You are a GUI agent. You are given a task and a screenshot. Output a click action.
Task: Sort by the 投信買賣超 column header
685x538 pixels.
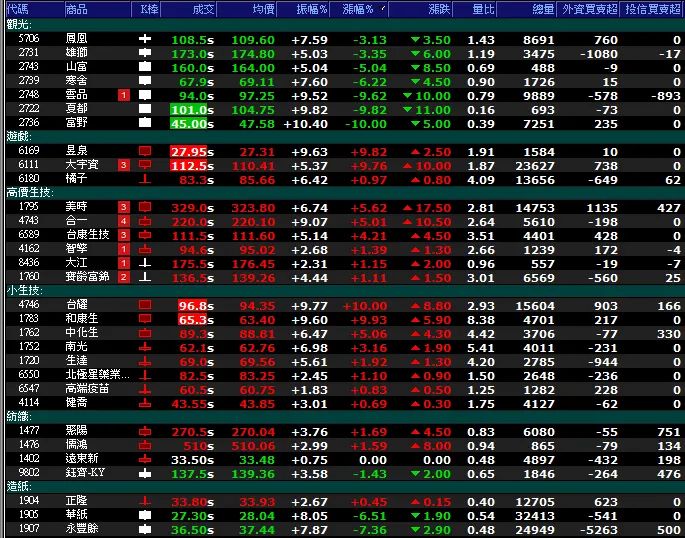pos(652,9)
